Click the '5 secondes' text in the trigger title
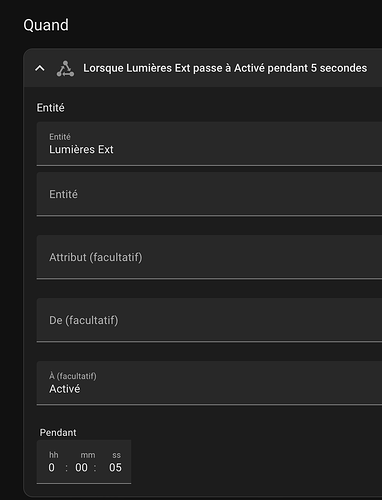Viewport: 382px width, 500px height. pyautogui.click(x=339, y=68)
